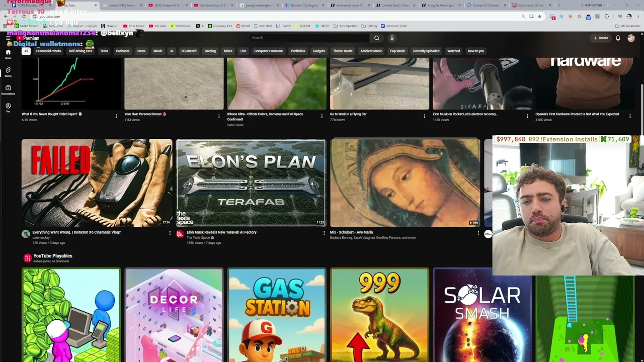Open "Go to Work in a Flying Car" title

click(x=348, y=114)
